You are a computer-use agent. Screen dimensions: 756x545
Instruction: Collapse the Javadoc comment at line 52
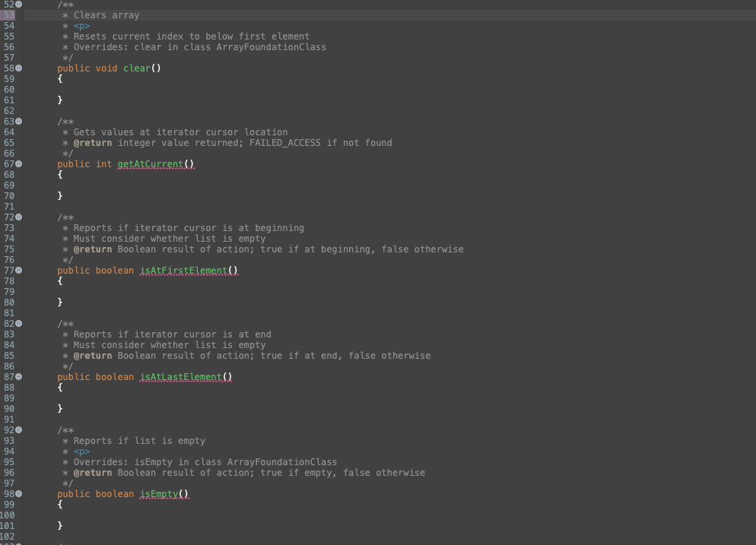[x=19, y=5]
